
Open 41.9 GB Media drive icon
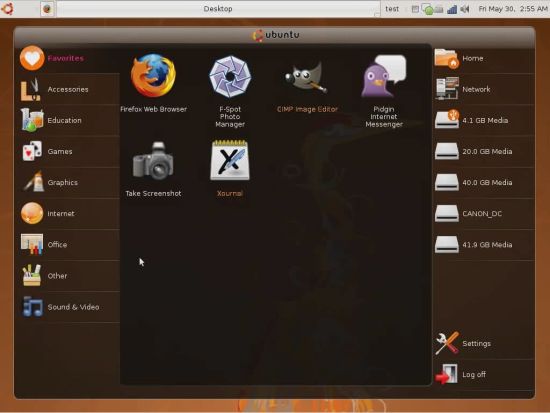tap(447, 244)
